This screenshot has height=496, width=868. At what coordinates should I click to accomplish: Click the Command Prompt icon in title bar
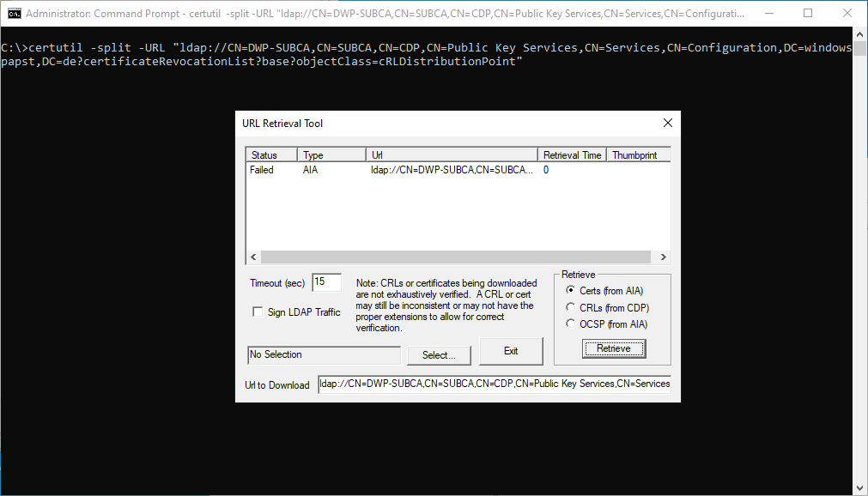click(15, 14)
